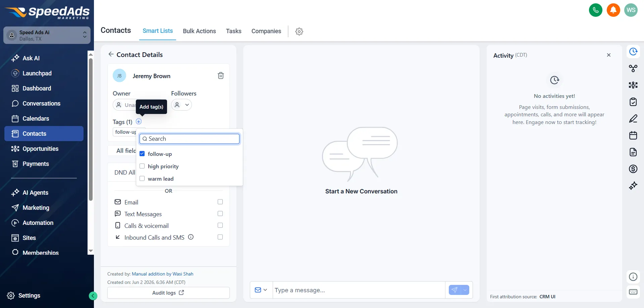The image size is (644, 308).
Task: Open Settings in the sidebar
Action: (23, 296)
